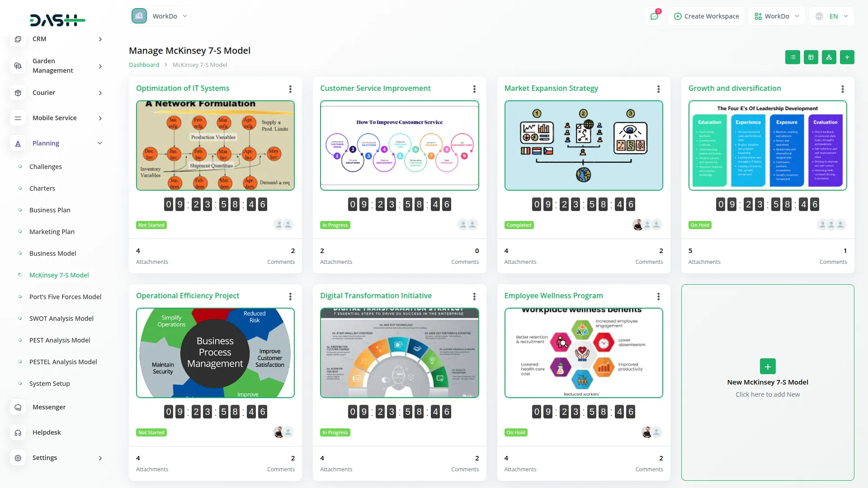Select SWOT Analysis Model in sidebar
868x488 pixels.
(x=61, y=319)
